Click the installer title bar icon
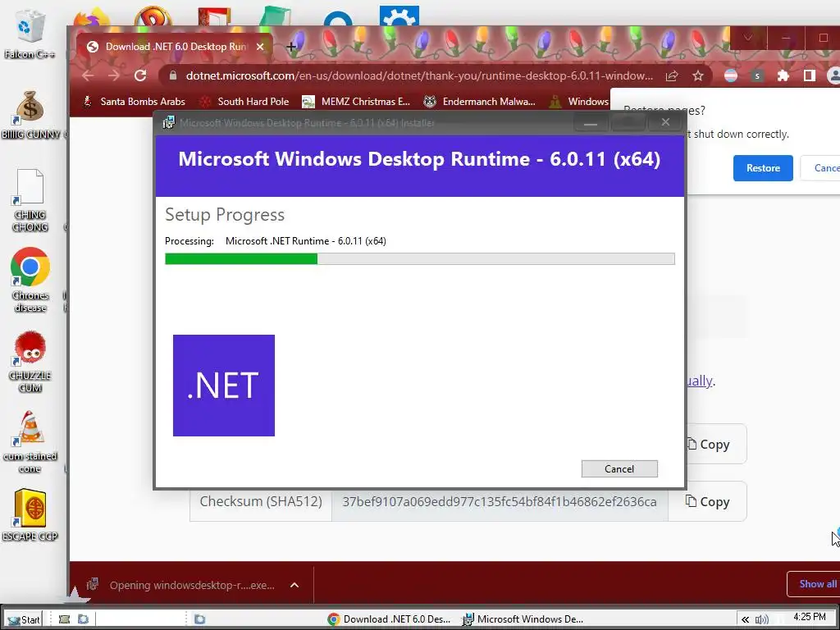Screen dimensions: 840x630 point(168,123)
